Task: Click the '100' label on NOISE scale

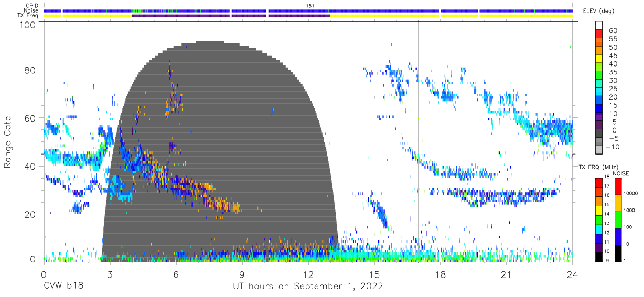Action: click(x=628, y=227)
